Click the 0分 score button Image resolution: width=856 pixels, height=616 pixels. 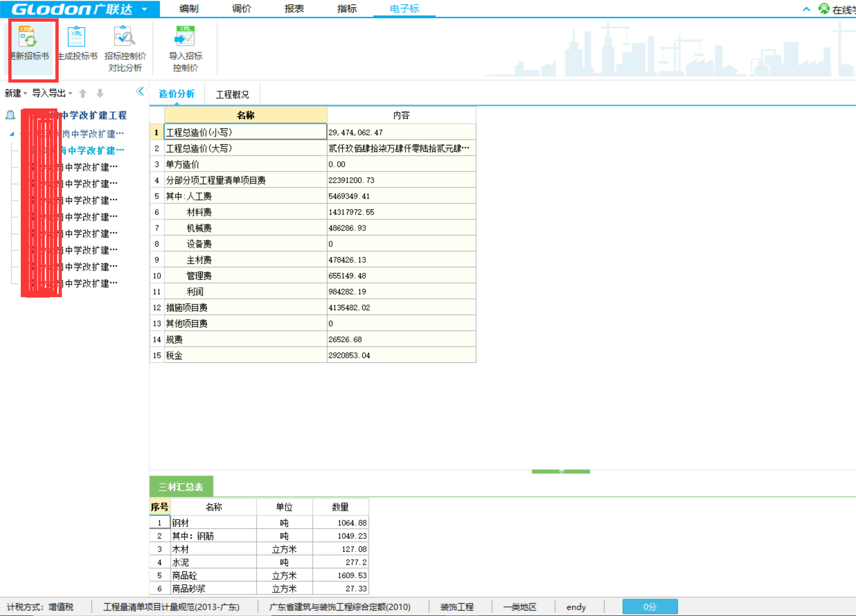pos(650,607)
